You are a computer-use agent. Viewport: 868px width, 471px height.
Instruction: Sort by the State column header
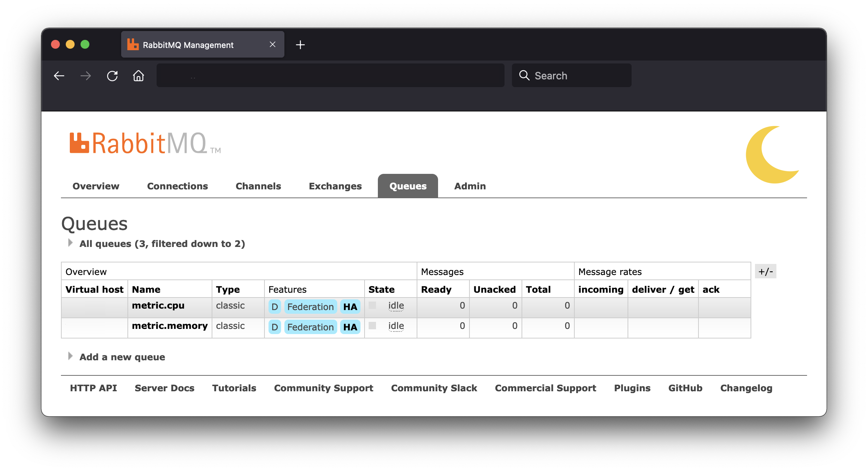382,289
